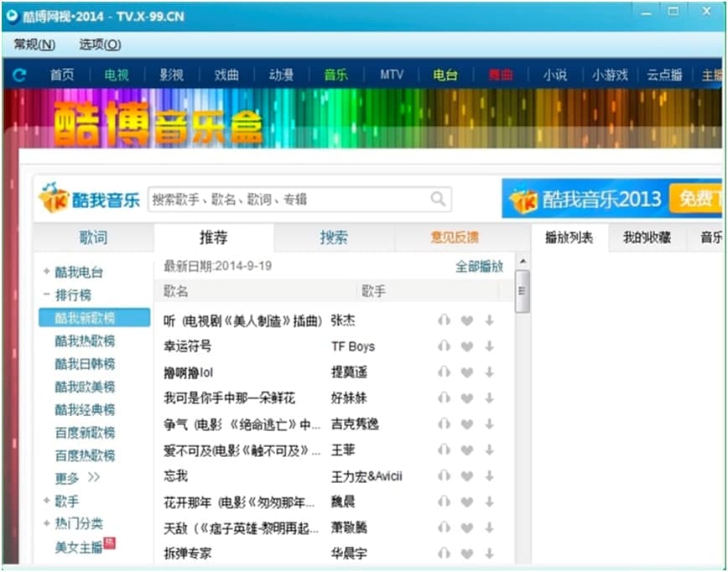The image size is (728, 572).
Task: Toggle the heart for 爱不可及 by 王菲
Action: pos(467,450)
